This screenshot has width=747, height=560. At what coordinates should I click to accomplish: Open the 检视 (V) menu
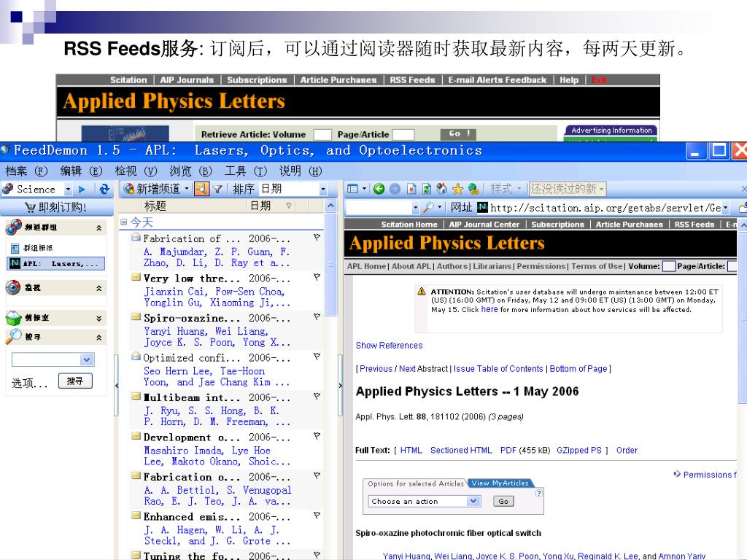(136, 171)
